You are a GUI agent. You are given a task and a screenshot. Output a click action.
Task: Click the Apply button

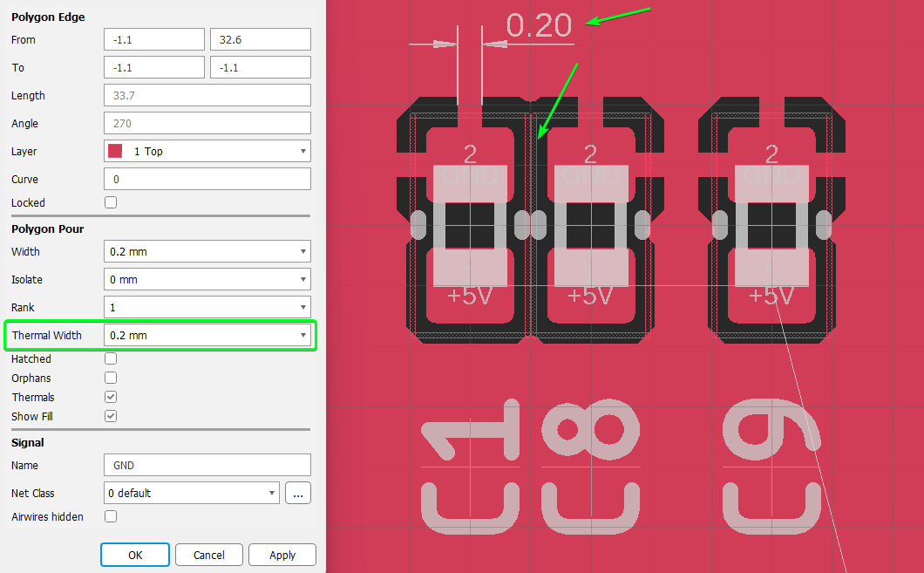point(282,555)
